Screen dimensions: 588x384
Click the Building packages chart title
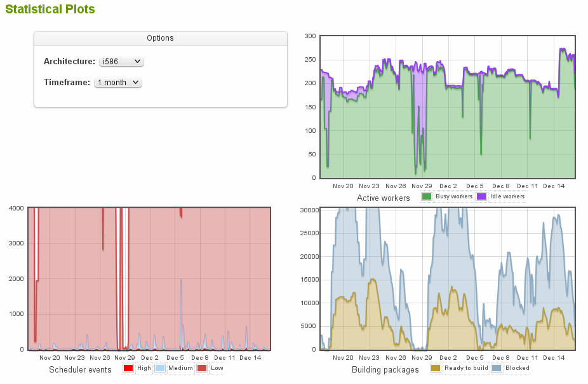(385, 370)
